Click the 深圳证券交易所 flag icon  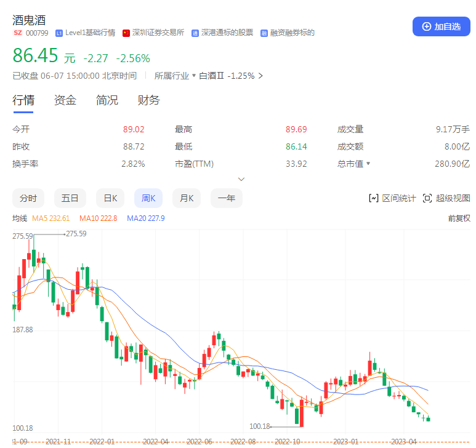[x=126, y=33]
